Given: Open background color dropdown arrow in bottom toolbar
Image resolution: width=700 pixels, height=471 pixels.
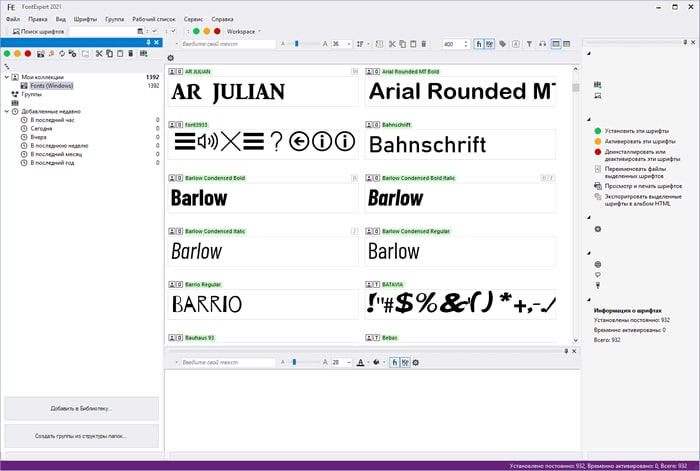Looking at the screenshot, I should 384,363.
